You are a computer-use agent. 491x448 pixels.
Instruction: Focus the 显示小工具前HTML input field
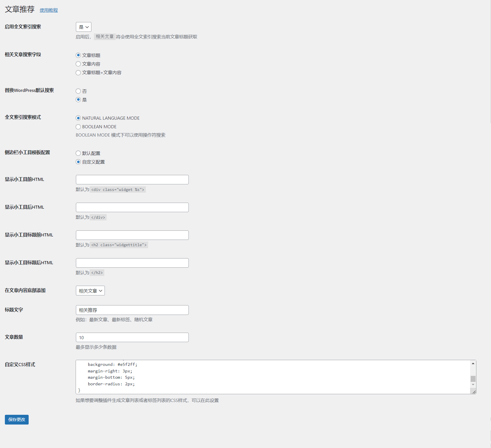[x=132, y=179]
